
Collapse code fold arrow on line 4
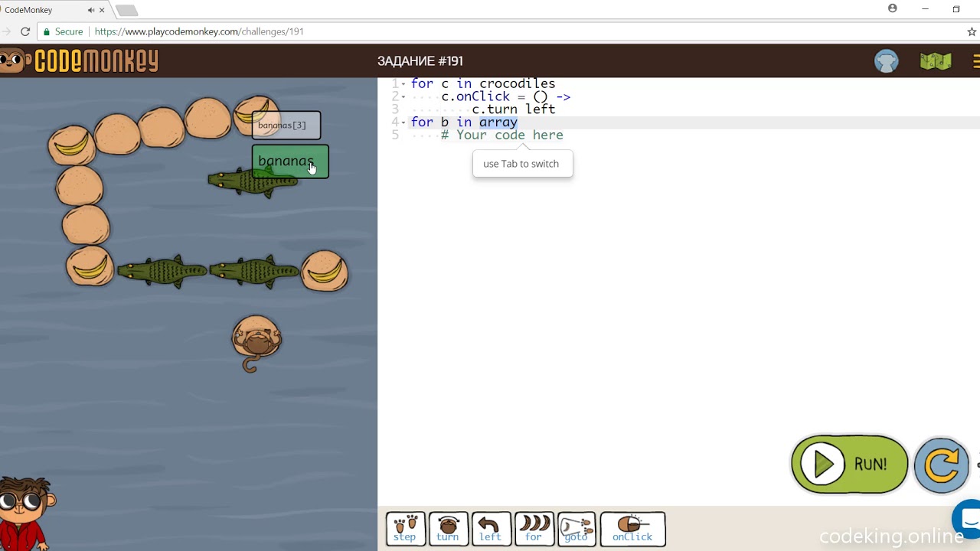click(403, 122)
